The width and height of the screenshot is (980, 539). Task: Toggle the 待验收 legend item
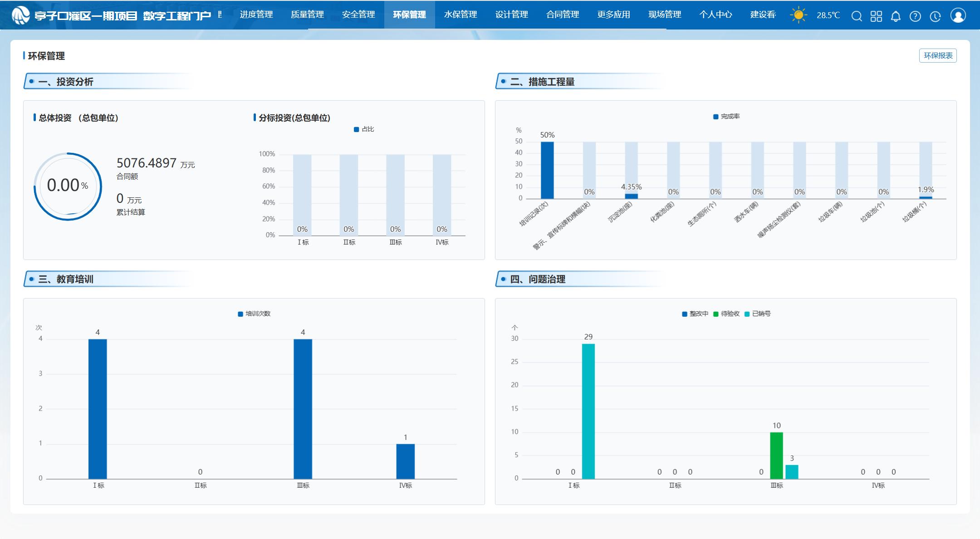pyautogui.click(x=726, y=314)
